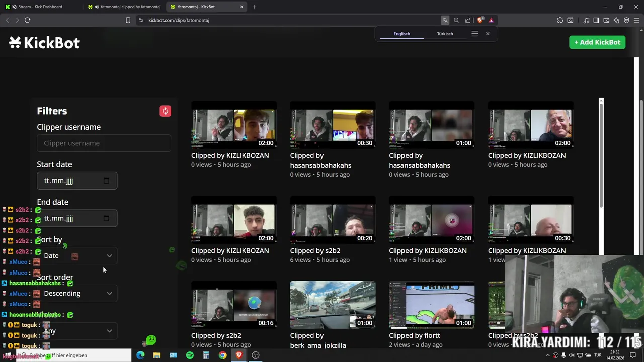Viewport: 644px width, 362px height.
Task: Select Englisch in the translate popup
Action: pos(401,34)
